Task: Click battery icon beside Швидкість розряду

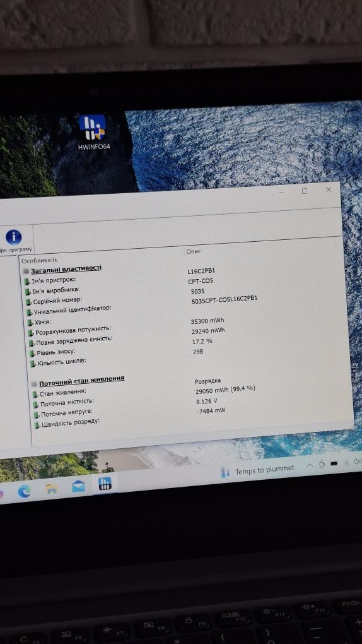Action: pos(38,426)
